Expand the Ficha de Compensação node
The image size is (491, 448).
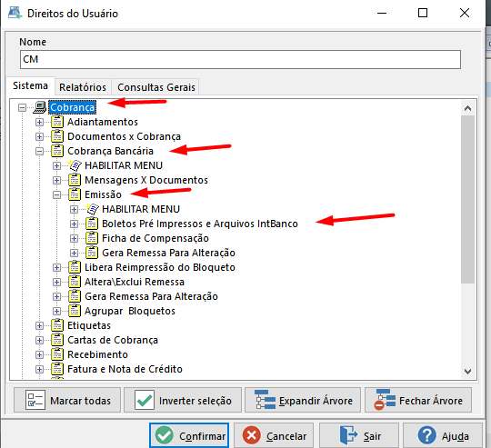(x=74, y=238)
